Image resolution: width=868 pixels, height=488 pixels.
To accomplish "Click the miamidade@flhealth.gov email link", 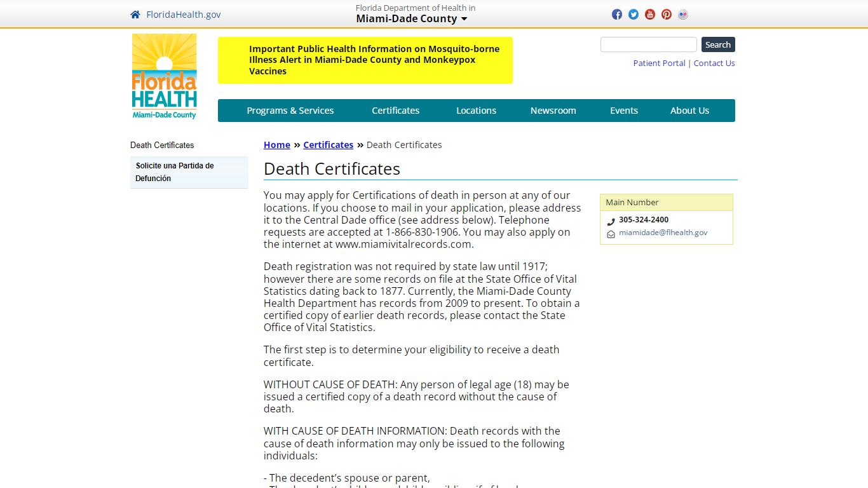I will [663, 233].
